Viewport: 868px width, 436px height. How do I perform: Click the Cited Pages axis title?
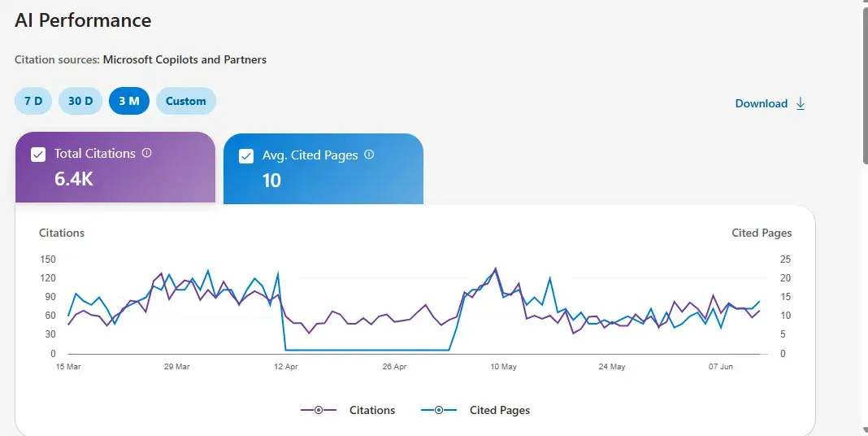(x=762, y=233)
